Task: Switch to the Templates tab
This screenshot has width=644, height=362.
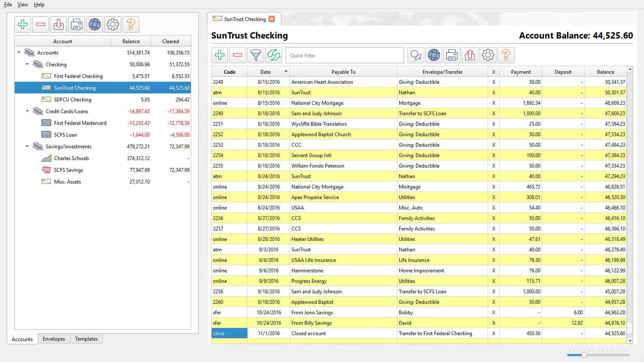Action: 86,339
